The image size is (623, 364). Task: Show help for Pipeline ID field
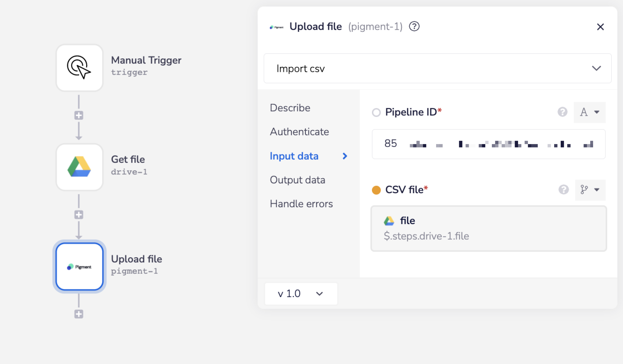[x=562, y=112]
